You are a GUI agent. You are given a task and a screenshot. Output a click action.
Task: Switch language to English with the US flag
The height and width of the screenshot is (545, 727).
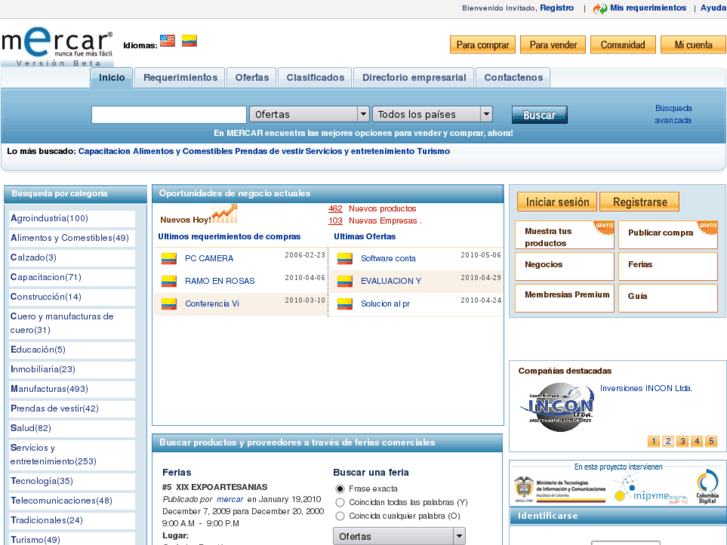[167, 41]
